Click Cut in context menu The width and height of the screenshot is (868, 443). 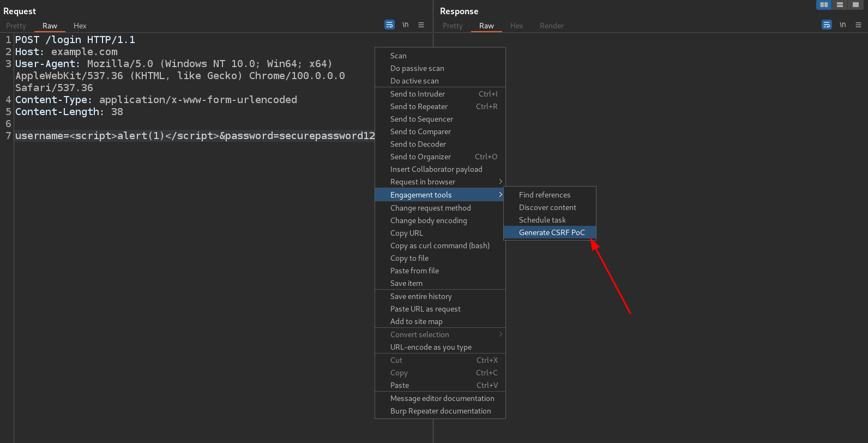point(440,360)
